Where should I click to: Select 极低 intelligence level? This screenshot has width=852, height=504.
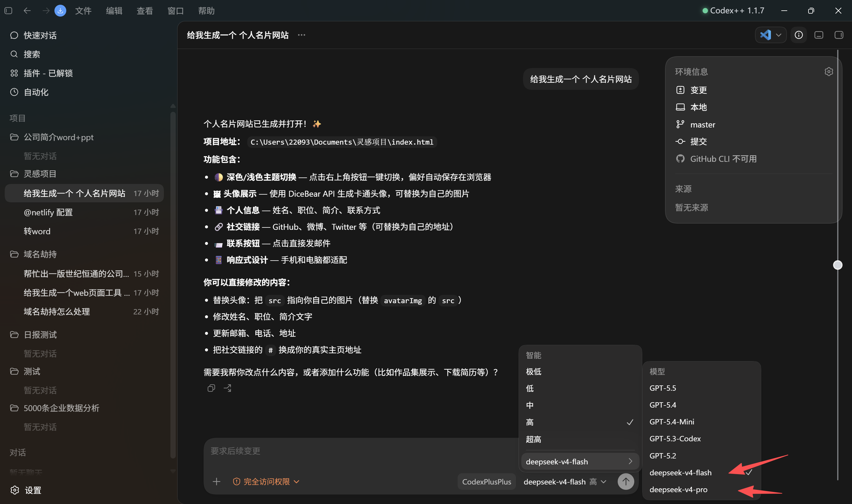click(x=580, y=371)
